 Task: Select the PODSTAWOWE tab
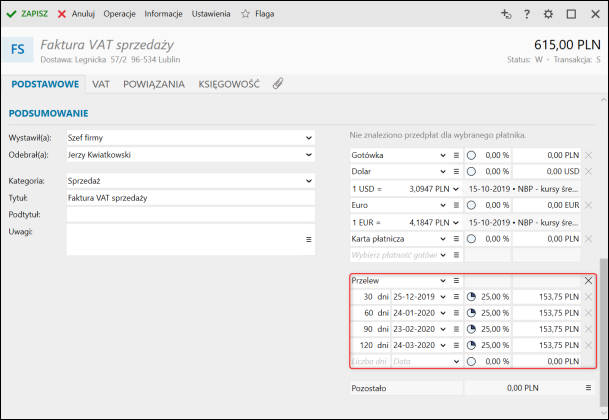[x=45, y=84]
